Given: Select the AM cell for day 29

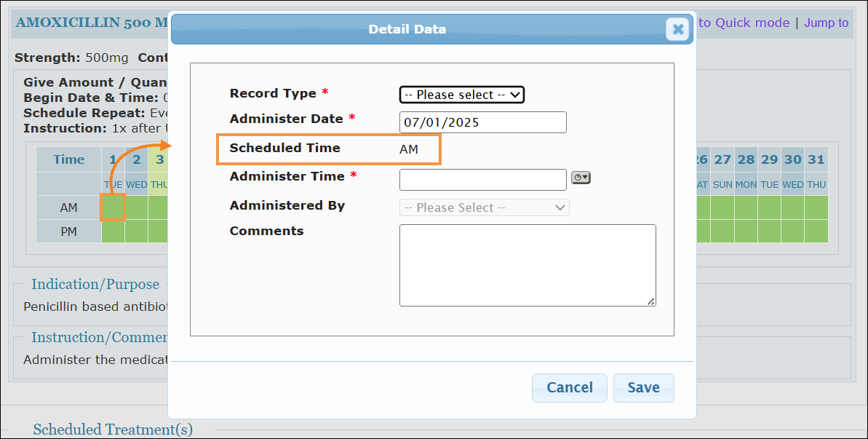Looking at the screenshot, I should 770,207.
